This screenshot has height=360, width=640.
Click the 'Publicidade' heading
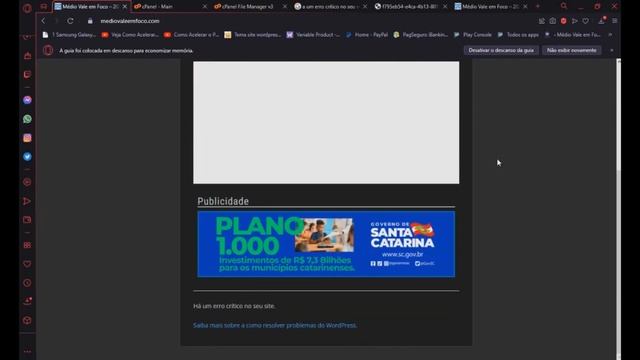pyautogui.click(x=223, y=201)
